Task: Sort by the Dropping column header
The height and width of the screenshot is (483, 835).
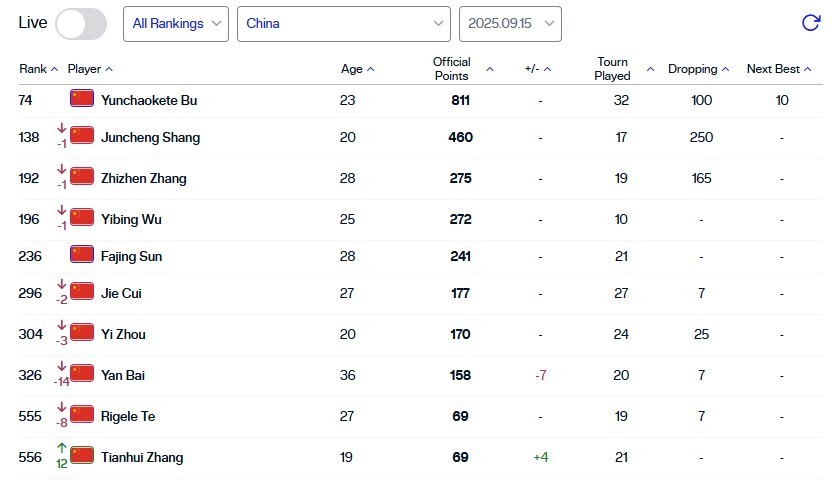Action: tap(698, 69)
